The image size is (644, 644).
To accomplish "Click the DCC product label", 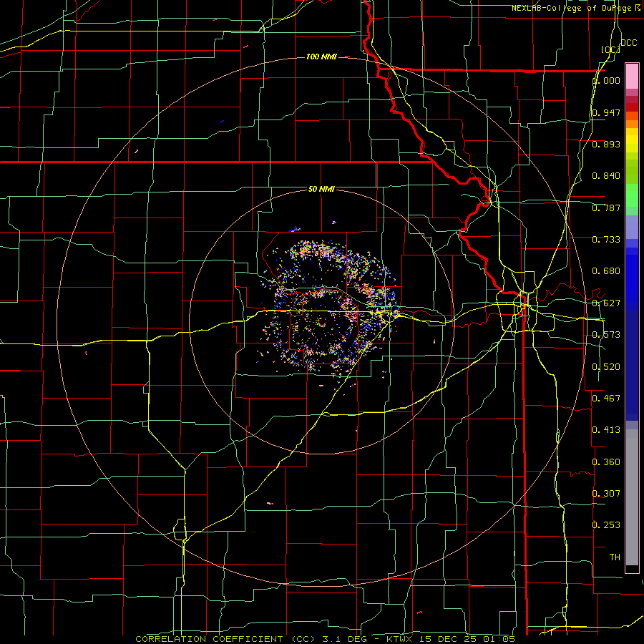I will click(x=629, y=43).
